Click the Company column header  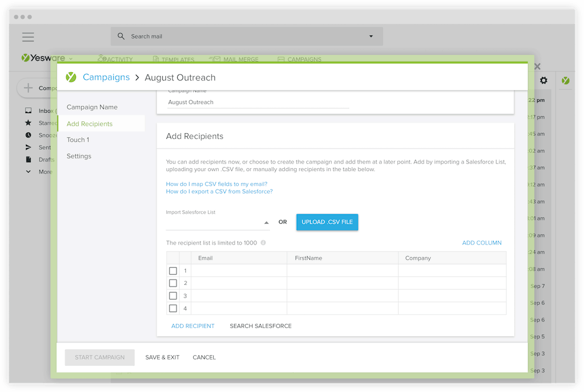point(452,258)
